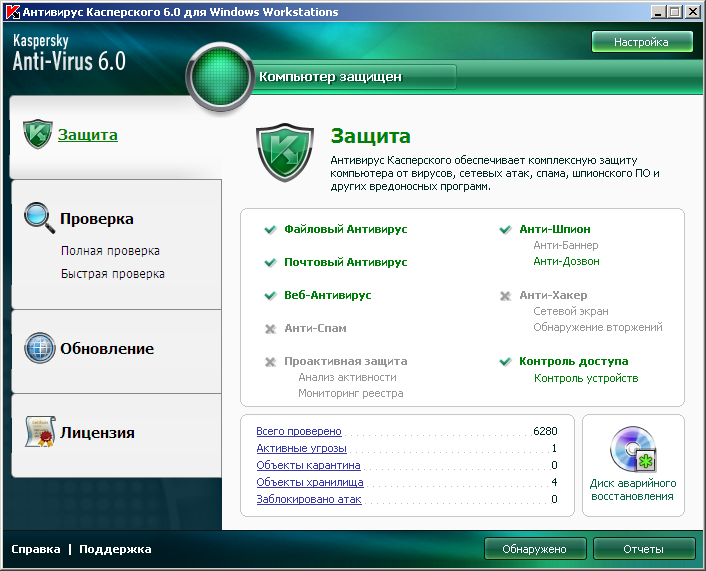Image resolution: width=706 pixels, height=571 pixels.
Task: Open Всего проверено statistics link
Action: pos(299,431)
